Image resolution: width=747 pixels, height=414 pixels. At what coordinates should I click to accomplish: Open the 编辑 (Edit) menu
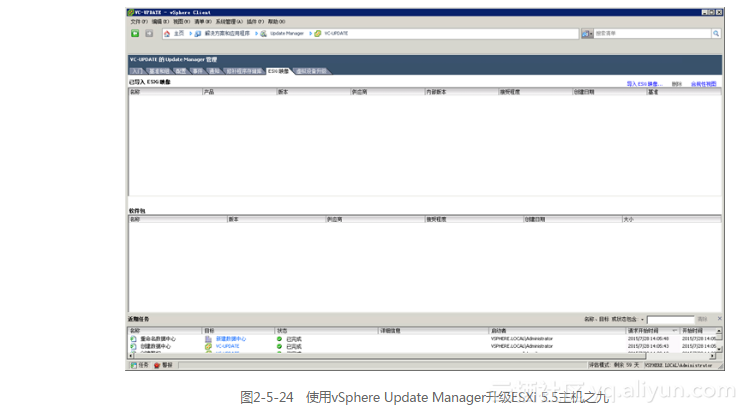tap(160, 21)
